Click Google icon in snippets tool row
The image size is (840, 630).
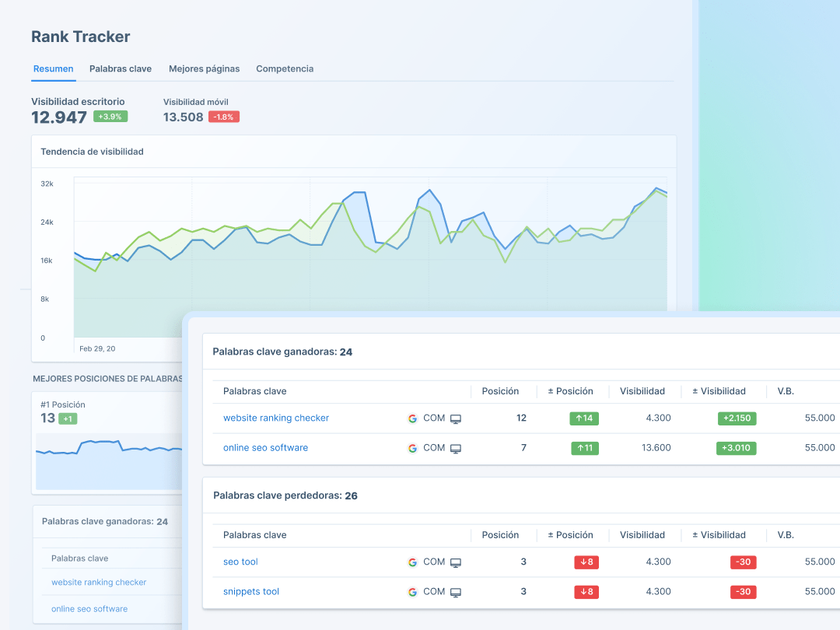pos(412,592)
